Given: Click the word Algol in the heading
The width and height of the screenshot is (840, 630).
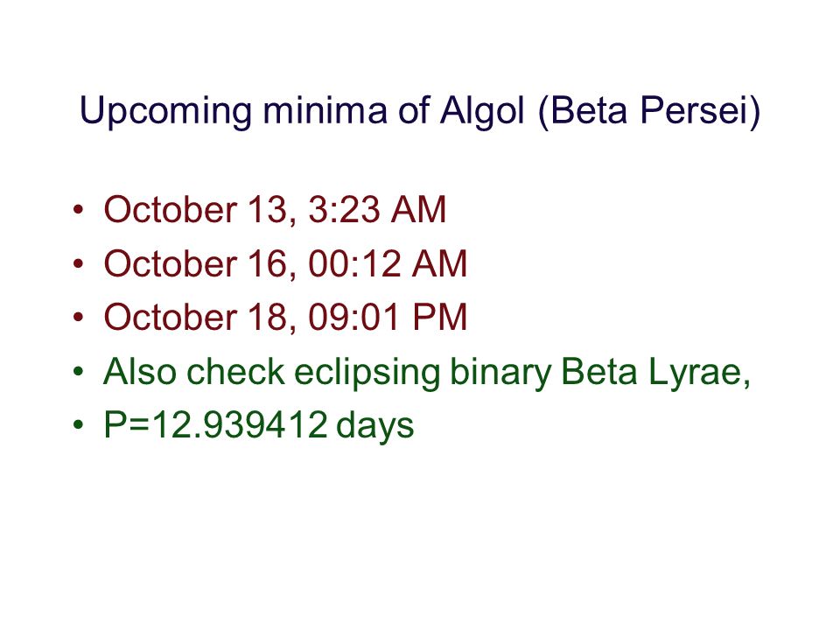Looking at the screenshot, I should [481, 111].
